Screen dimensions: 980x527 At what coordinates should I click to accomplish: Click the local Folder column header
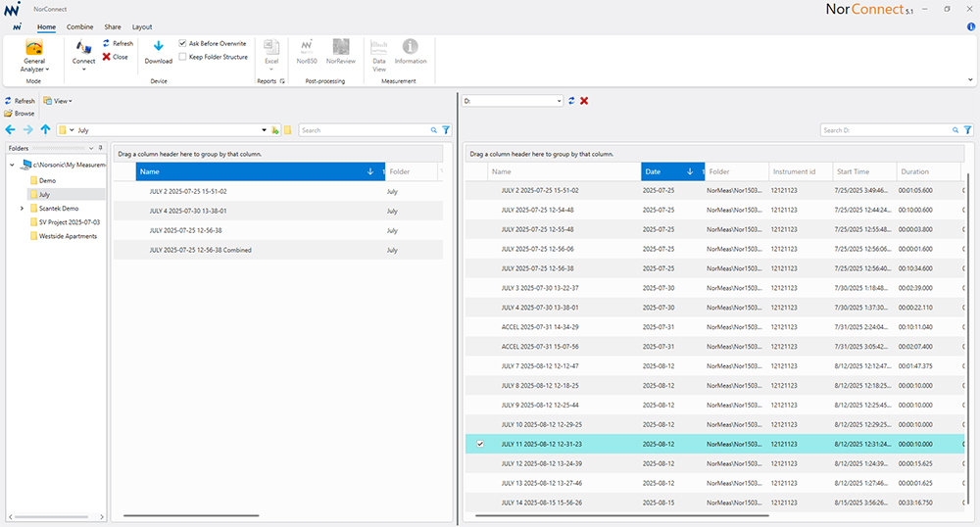point(414,171)
